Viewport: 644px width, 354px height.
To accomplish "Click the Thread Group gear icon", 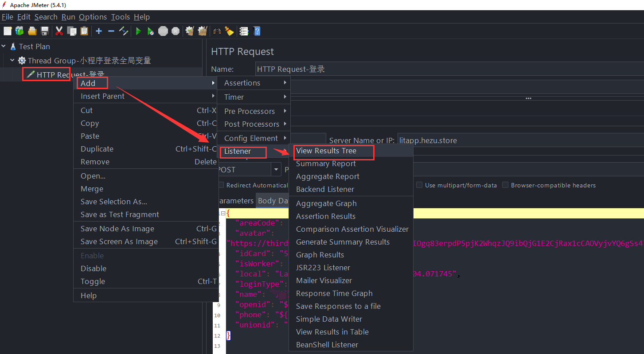I will 22,61.
